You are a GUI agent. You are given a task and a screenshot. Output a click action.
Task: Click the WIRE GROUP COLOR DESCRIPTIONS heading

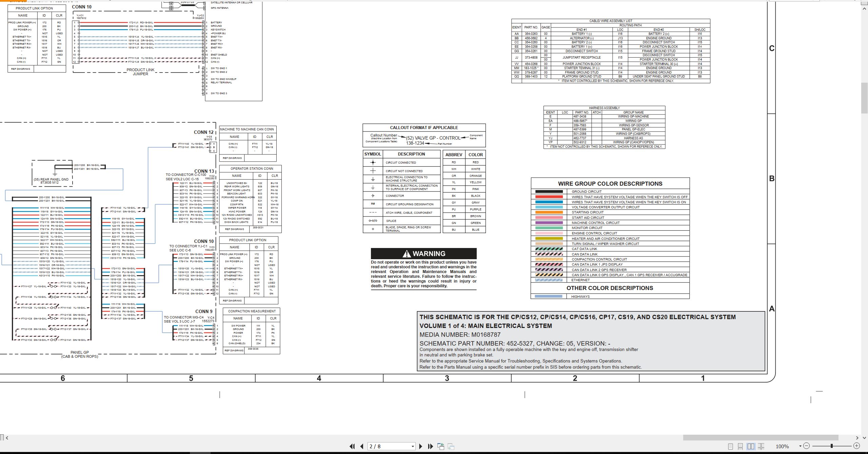610,184
